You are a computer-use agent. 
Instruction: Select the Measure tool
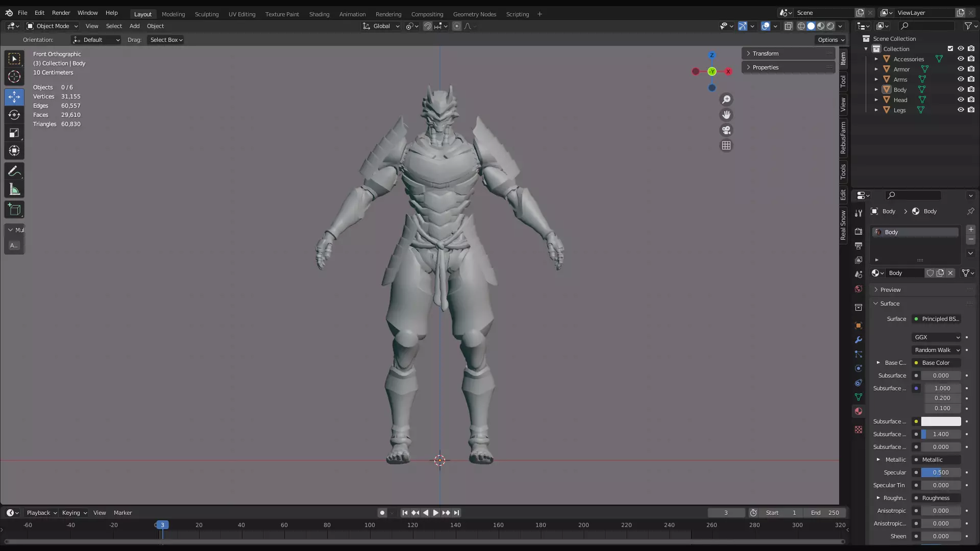point(14,190)
